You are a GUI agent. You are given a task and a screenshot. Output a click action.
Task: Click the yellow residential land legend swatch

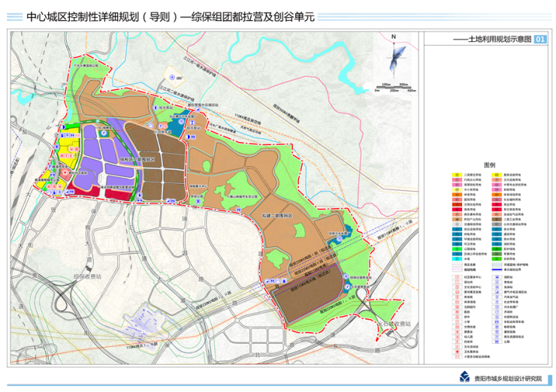(x=457, y=175)
